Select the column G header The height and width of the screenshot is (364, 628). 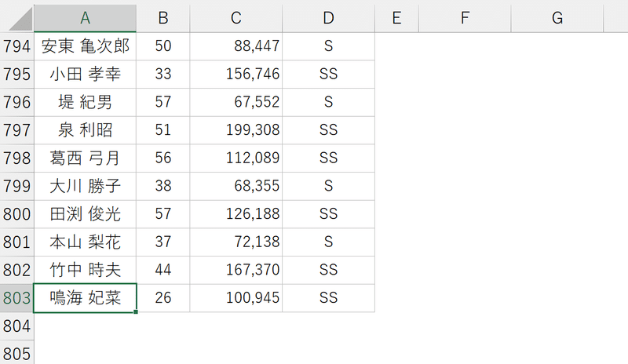pos(557,18)
